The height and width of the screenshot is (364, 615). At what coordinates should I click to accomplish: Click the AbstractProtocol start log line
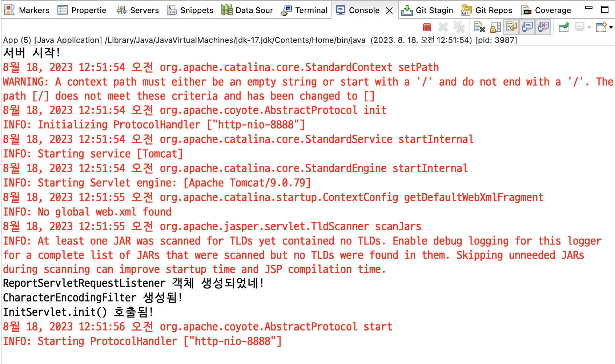tap(198, 327)
